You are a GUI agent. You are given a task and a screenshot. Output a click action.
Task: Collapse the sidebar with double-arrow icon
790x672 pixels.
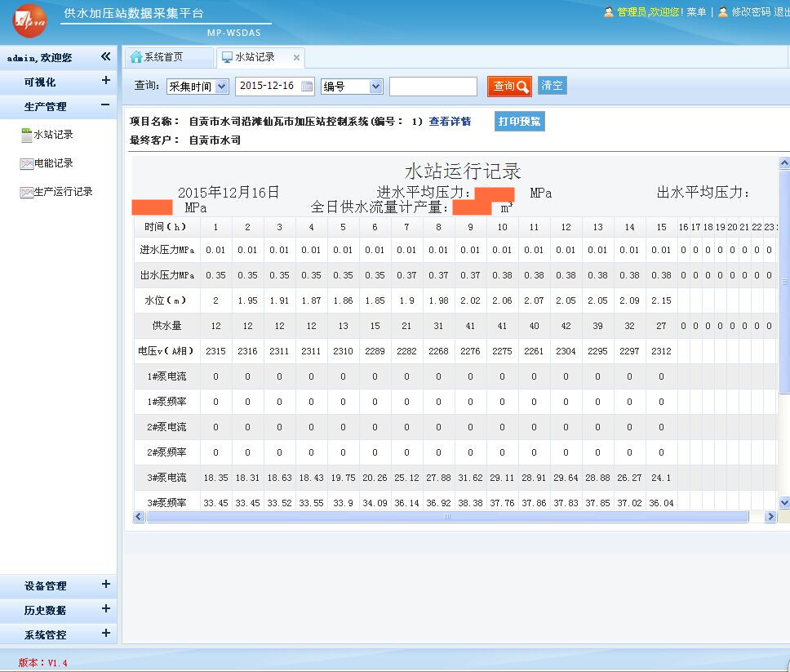pyautogui.click(x=105, y=57)
